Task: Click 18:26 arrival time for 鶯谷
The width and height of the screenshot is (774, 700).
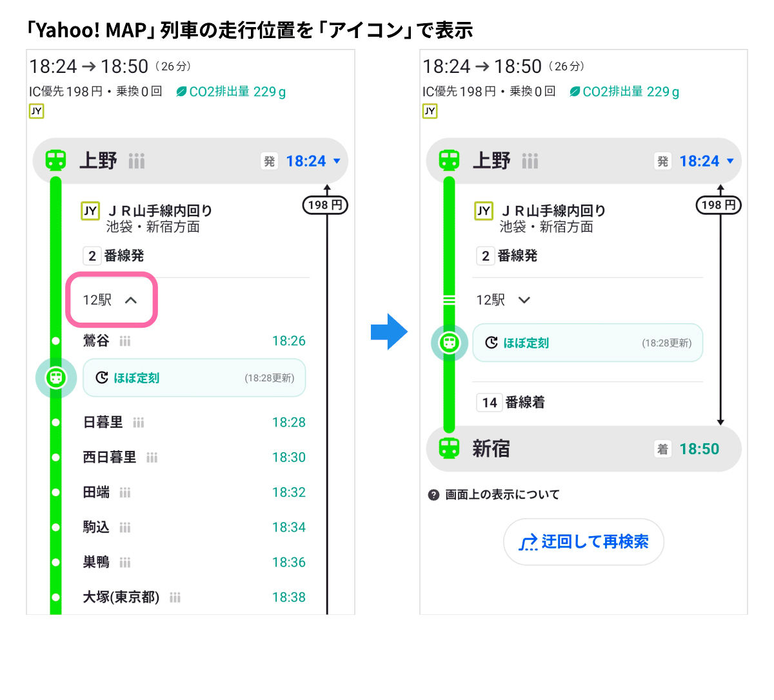Action: coord(289,341)
